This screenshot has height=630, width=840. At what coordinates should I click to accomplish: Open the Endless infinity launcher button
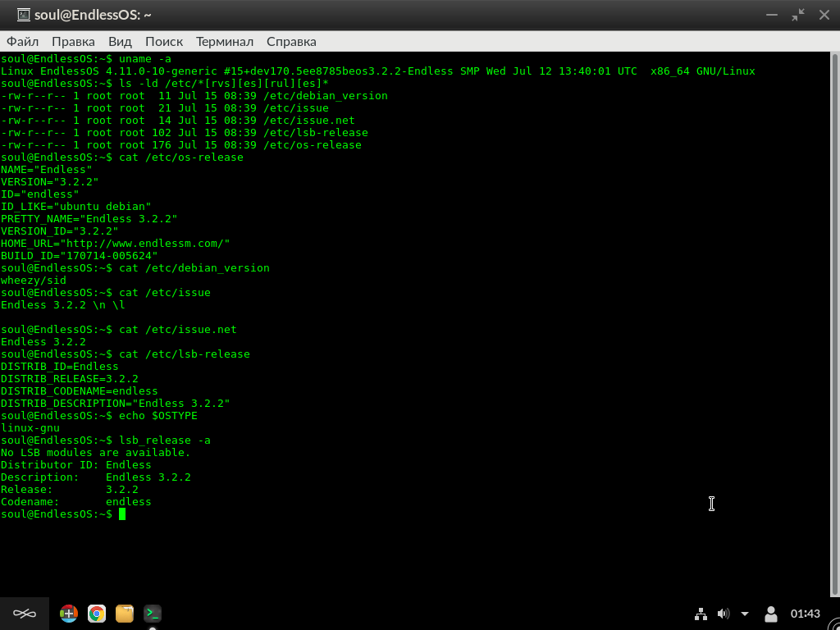tap(24, 614)
